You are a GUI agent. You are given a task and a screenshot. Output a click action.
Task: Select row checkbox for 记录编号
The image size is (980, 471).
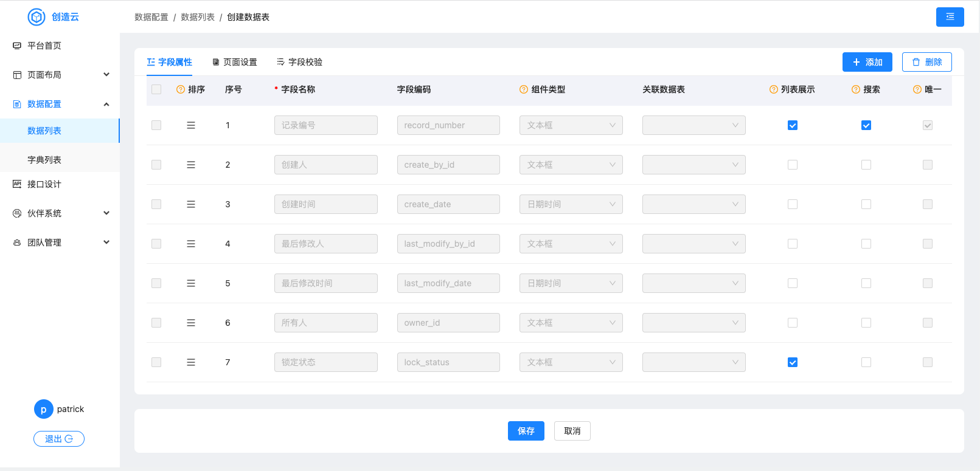156,125
